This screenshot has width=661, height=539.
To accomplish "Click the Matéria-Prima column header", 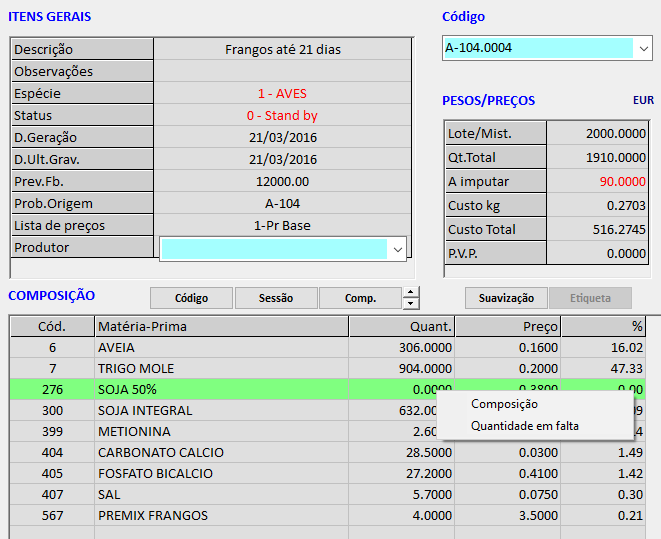I will [x=220, y=327].
